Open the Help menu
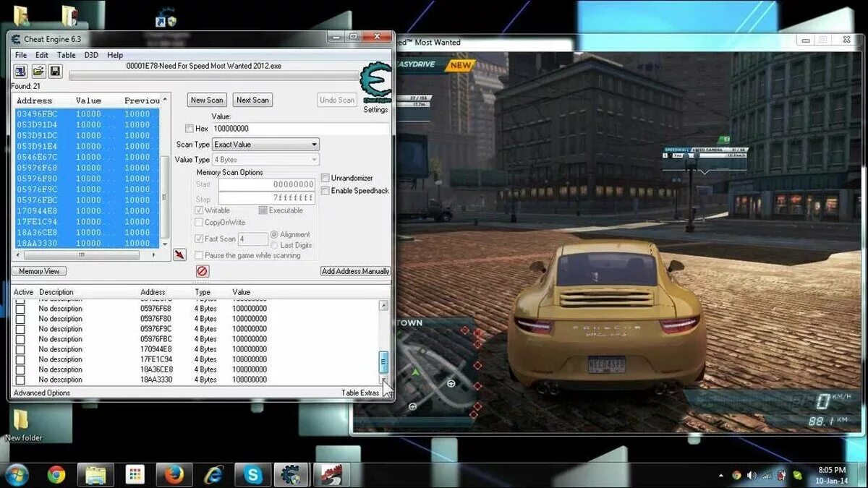Image resolution: width=868 pixels, height=488 pixels. [115, 55]
